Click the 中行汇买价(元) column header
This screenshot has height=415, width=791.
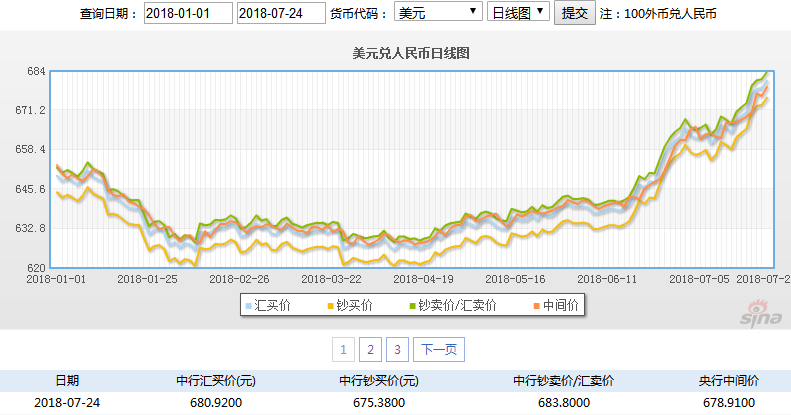coord(216,381)
